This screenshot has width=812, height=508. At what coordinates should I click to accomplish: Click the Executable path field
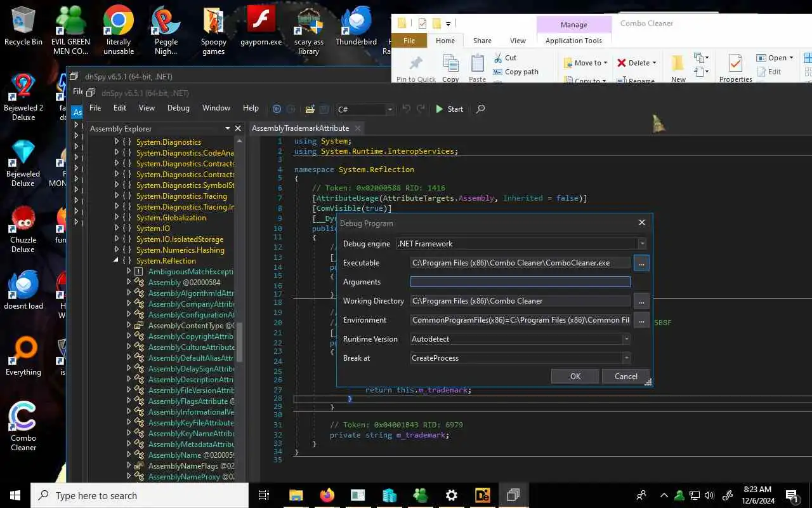[x=520, y=263]
